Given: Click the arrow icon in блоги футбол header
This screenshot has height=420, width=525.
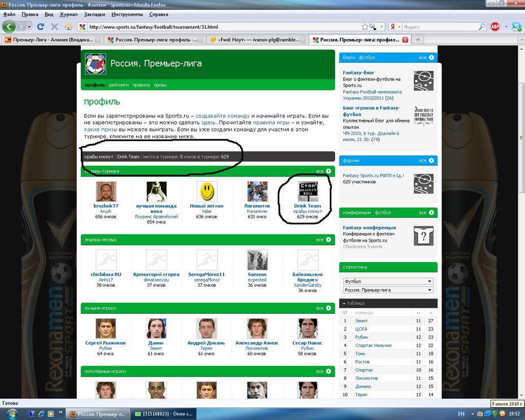Looking at the screenshot, I should click(431, 58).
